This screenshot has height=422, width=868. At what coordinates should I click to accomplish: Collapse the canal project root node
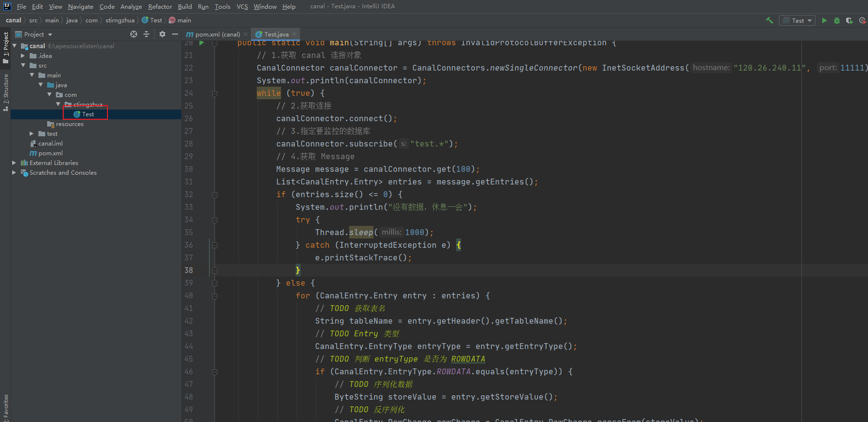tap(15, 46)
